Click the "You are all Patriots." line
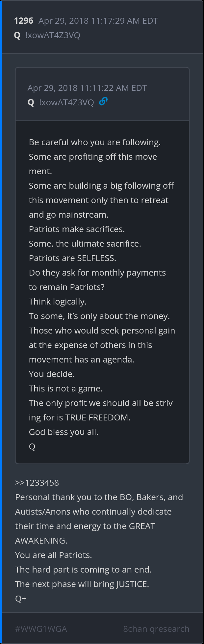 tap(53, 555)
